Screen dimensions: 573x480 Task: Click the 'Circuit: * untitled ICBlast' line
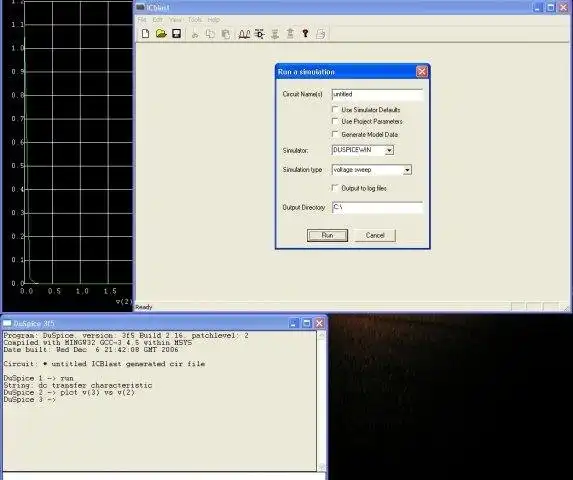tap(104, 364)
